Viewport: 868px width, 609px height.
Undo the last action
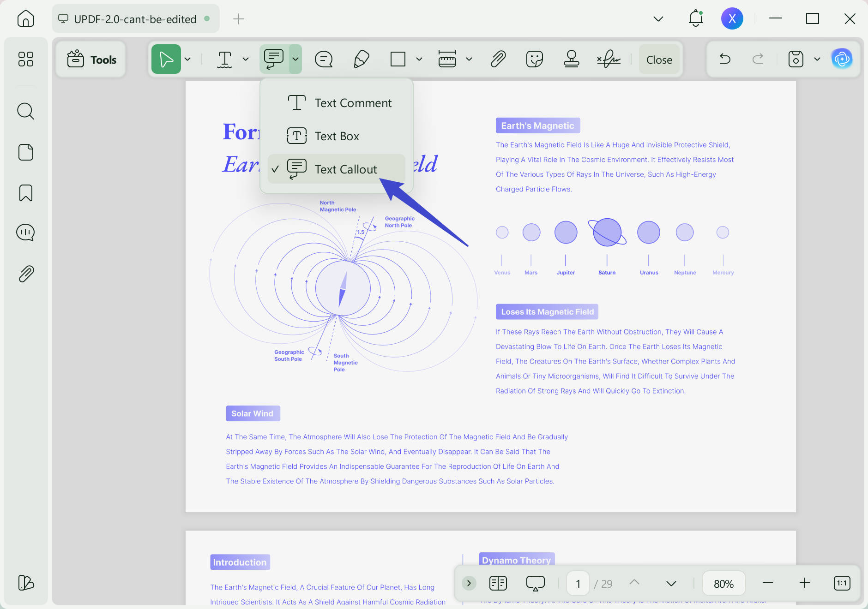coord(725,59)
